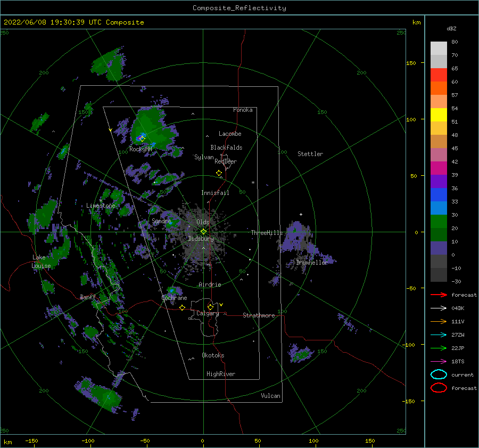Select the light grey 70-80 dBZ swatch
Screen dimensions: 479x448
(x=439, y=48)
